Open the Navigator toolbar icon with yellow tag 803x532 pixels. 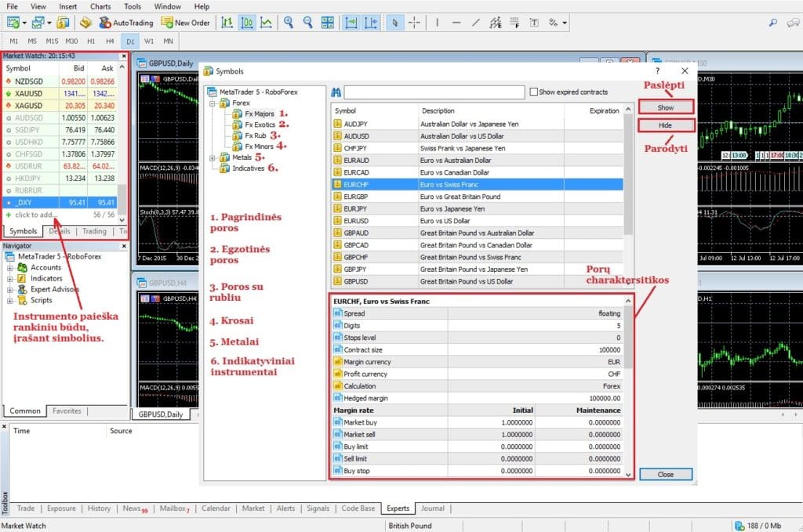[85, 23]
